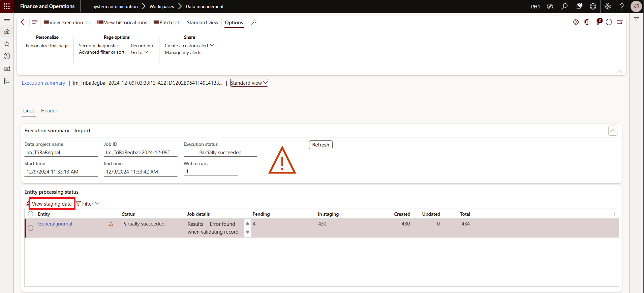Collapse the Execution summary Import section
Viewport: 644px width, 293px height.
coord(613,131)
